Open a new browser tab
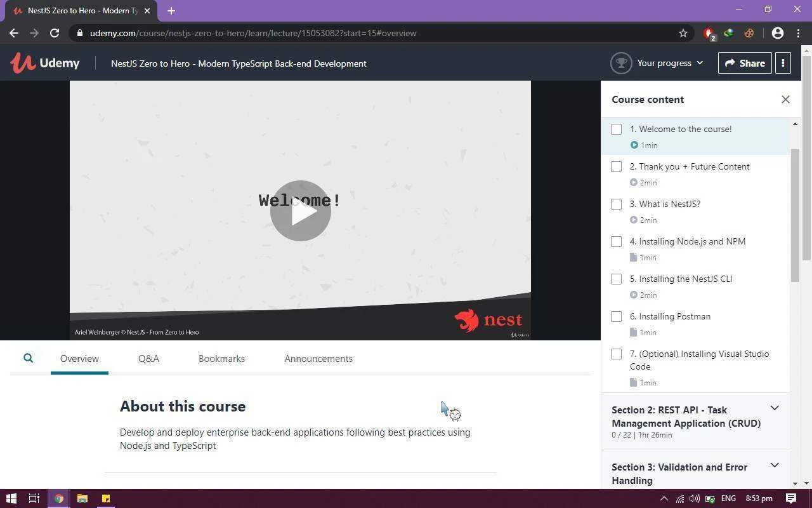This screenshot has width=812, height=508. [171, 10]
